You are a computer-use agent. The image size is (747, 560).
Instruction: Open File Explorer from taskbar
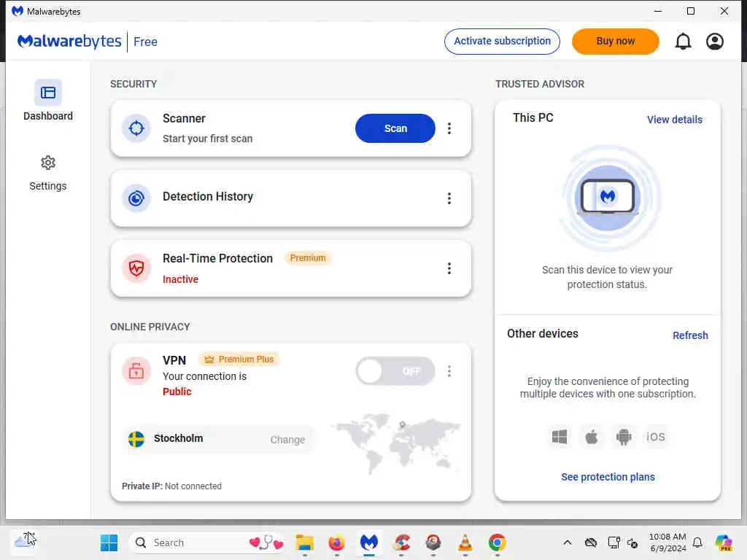(304, 542)
